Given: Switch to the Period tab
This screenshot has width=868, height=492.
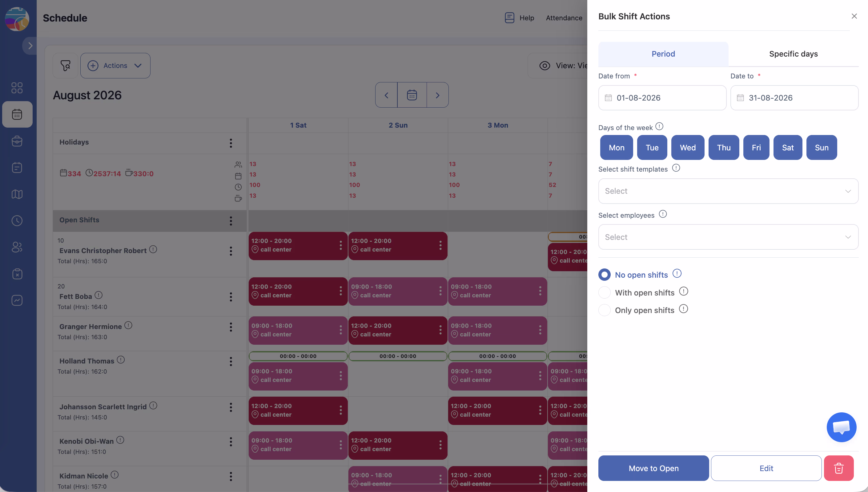Looking at the screenshot, I should pos(663,54).
